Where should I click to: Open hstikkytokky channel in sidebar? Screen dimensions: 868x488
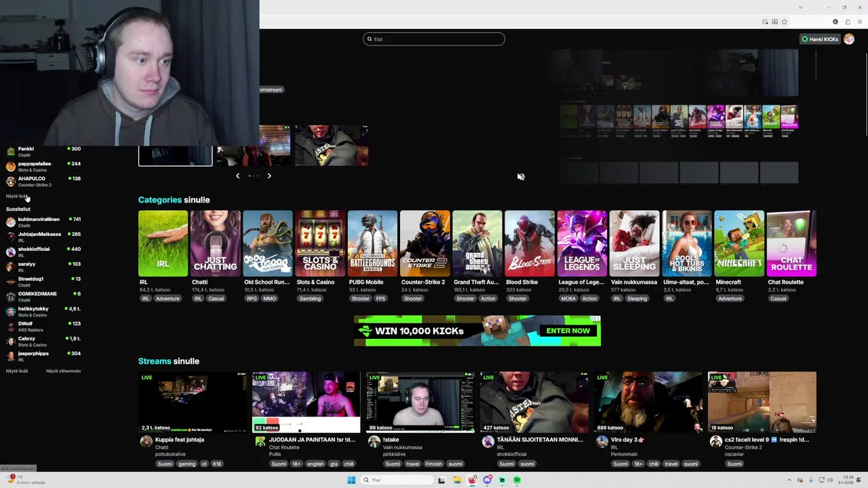43,311
